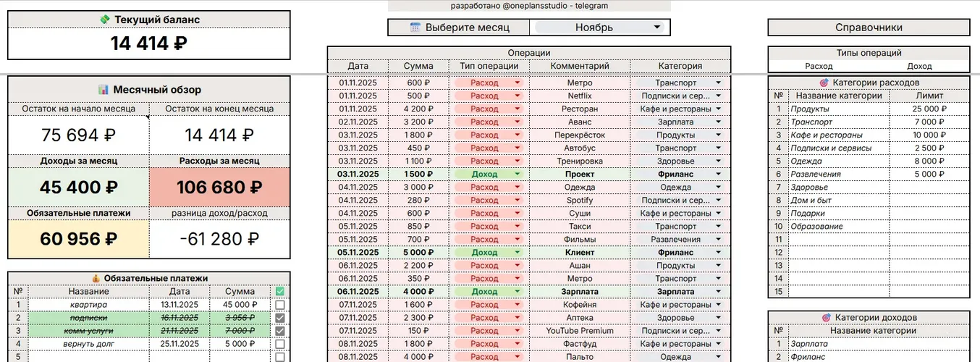The height and width of the screenshot is (362, 980).
Task: Select the 106 680 ₽ monthly expenses cell
Action: (219, 188)
